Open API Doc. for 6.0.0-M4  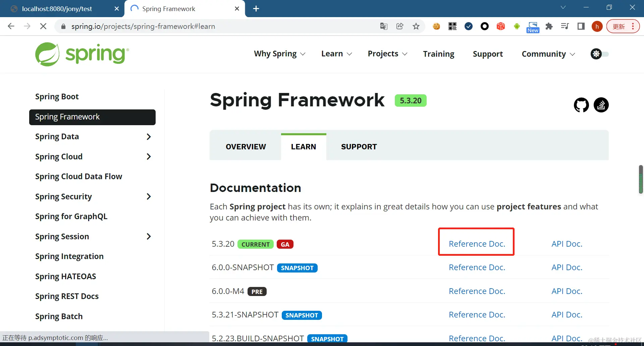point(567,291)
